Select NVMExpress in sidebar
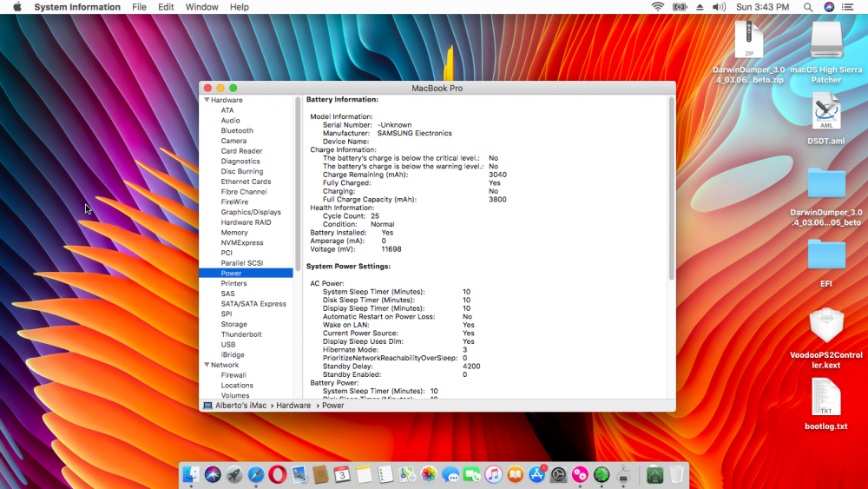Image resolution: width=868 pixels, height=489 pixels. click(x=242, y=242)
